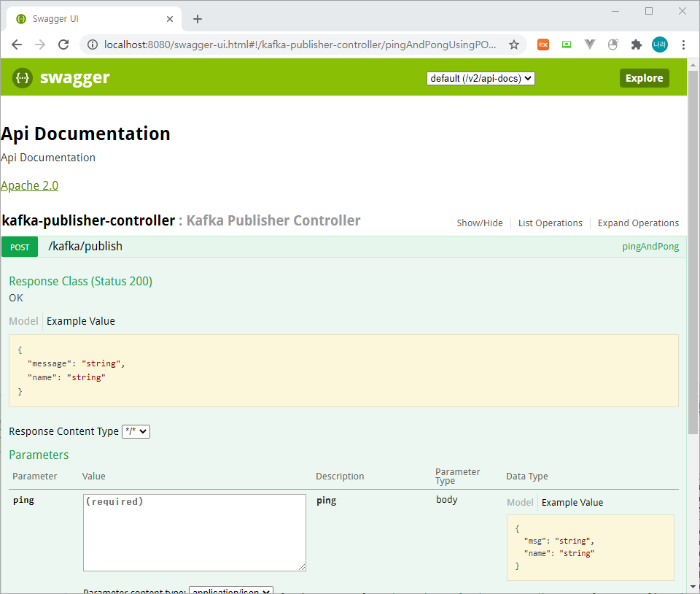The height and width of the screenshot is (594, 700).
Task: Click the pingAndPong operation link
Action: click(650, 247)
